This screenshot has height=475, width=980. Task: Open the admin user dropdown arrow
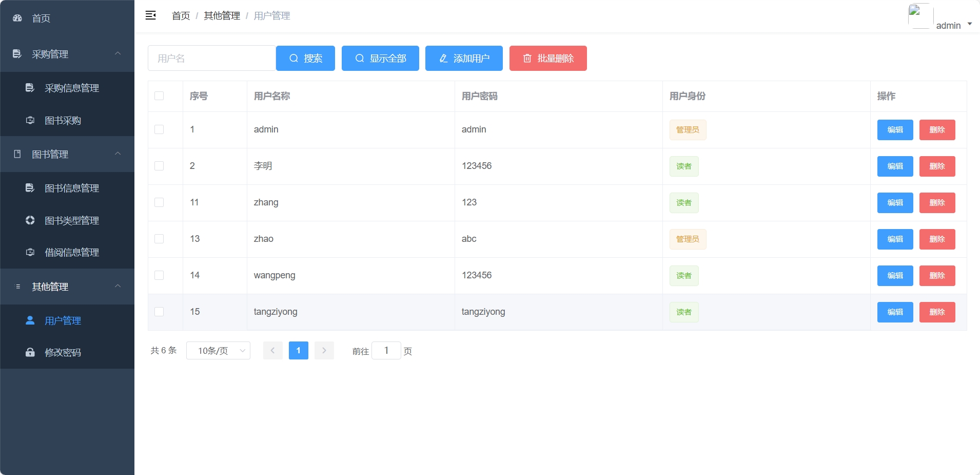[x=970, y=24]
